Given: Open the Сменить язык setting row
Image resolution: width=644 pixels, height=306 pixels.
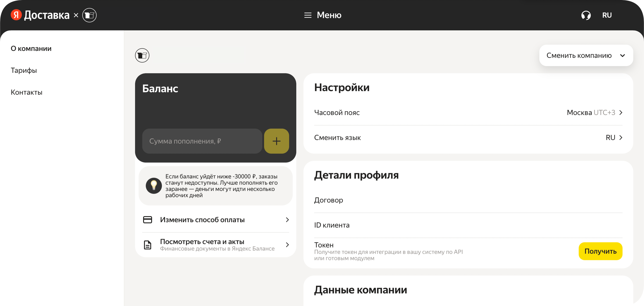Looking at the screenshot, I should (x=468, y=138).
